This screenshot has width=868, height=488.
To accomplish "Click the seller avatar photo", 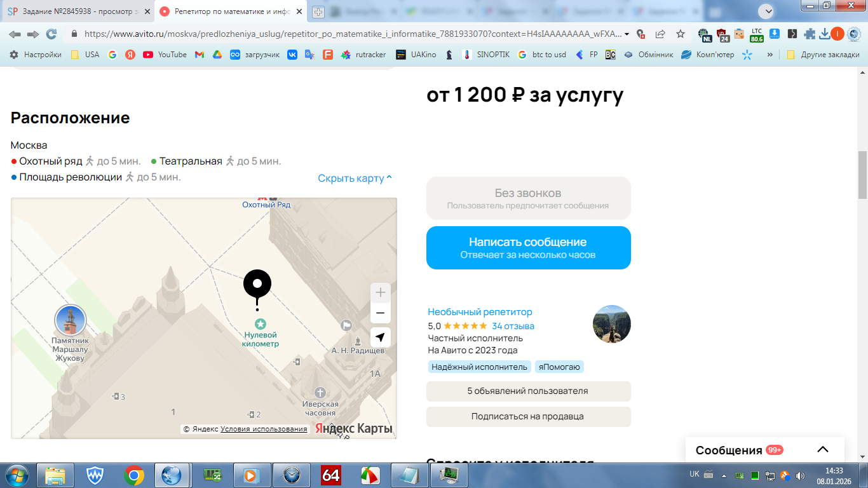I will point(611,324).
